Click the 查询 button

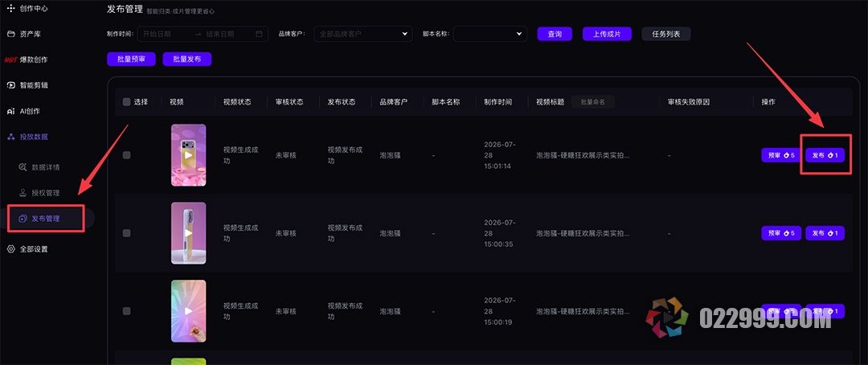(555, 34)
